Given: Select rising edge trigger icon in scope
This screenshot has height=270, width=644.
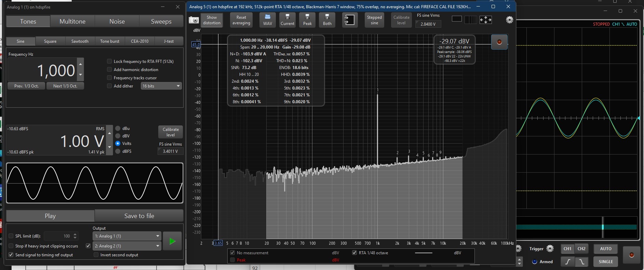Looking at the screenshot, I should tap(568, 262).
